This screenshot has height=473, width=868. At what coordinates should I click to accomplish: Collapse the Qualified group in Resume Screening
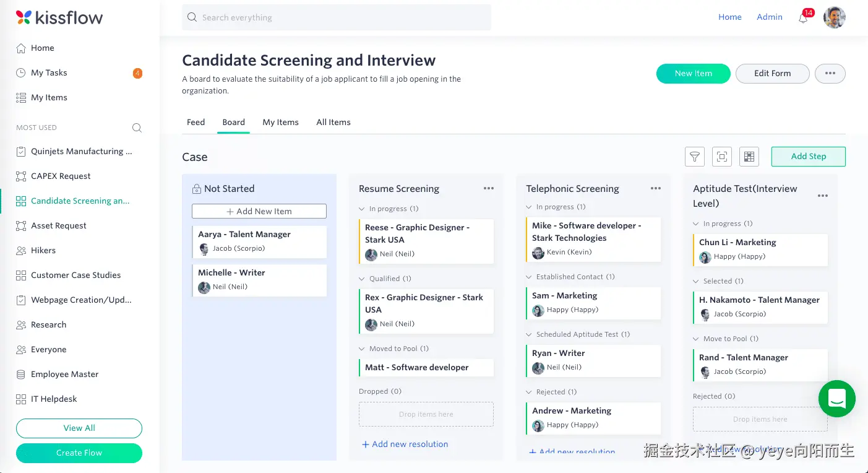pyautogui.click(x=362, y=279)
